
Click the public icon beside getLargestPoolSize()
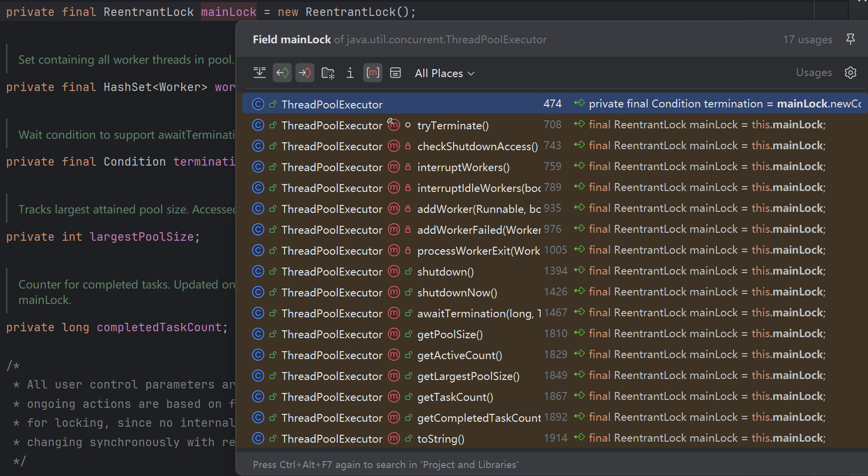tap(408, 376)
